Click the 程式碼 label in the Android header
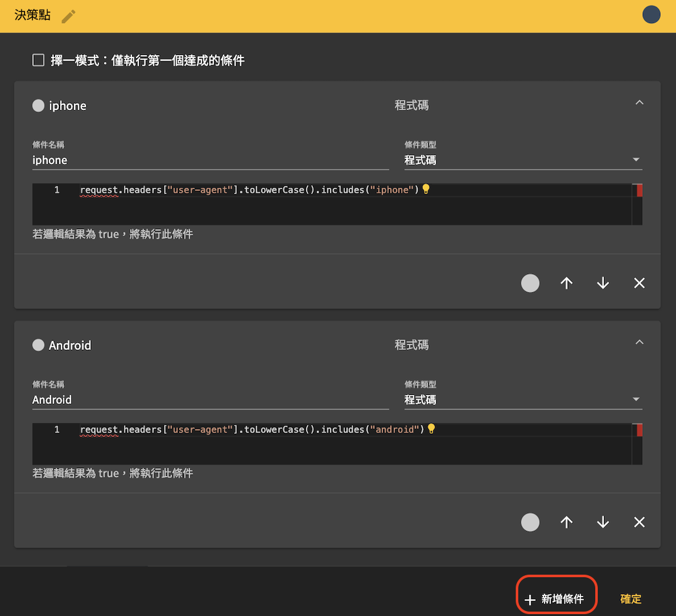The image size is (676, 616). 412,345
